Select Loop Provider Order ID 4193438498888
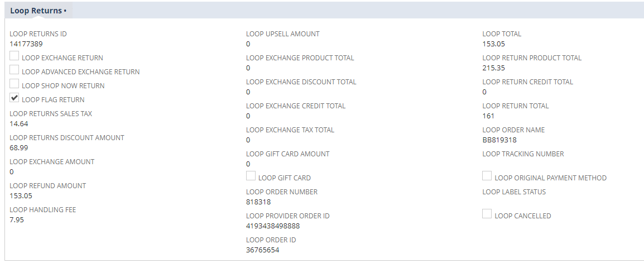Screen dimensions: 644x263 point(272,226)
